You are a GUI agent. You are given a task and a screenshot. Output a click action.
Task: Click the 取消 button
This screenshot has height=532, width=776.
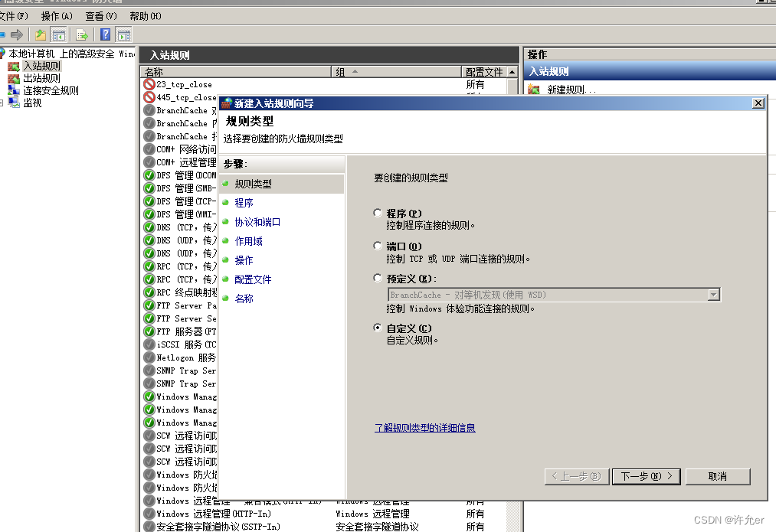[x=718, y=477]
